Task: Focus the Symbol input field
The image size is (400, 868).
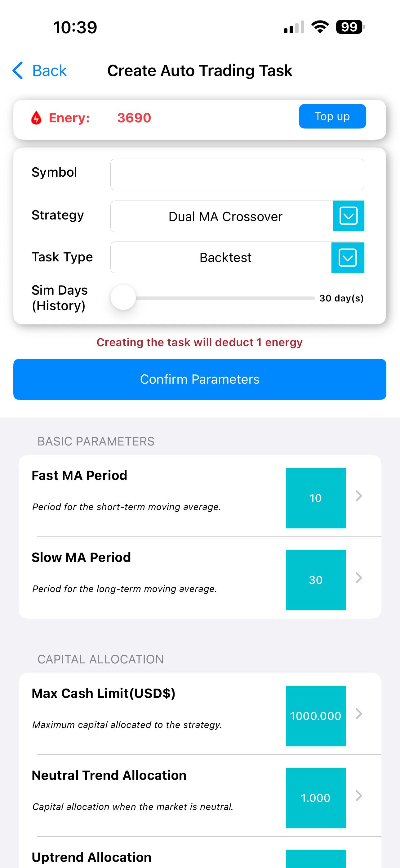Action: pyautogui.click(x=237, y=174)
